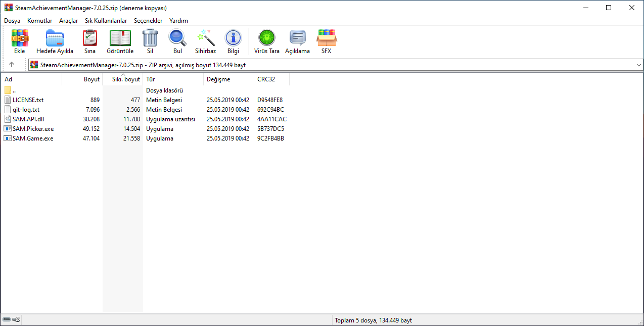
Task: Click CRC32 value 5B737DC5
Action: 270,129
